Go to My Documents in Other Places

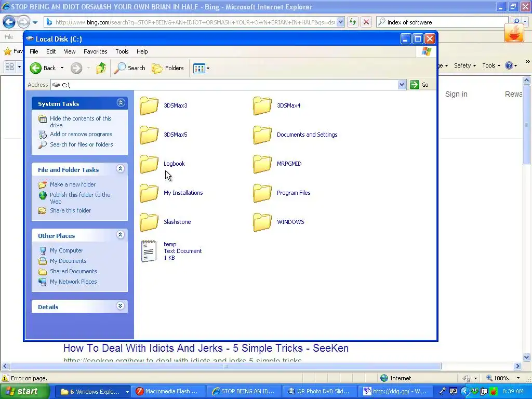point(68,261)
